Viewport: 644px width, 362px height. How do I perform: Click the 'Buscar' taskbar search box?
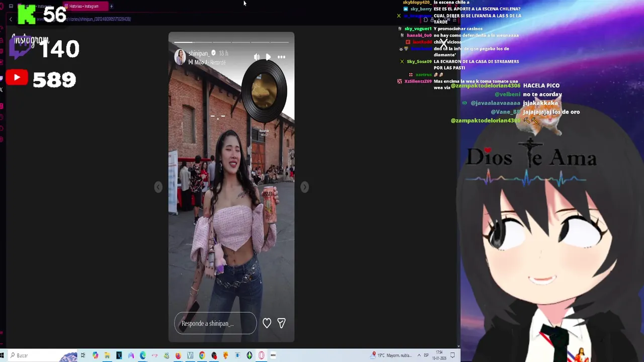coord(43,355)
